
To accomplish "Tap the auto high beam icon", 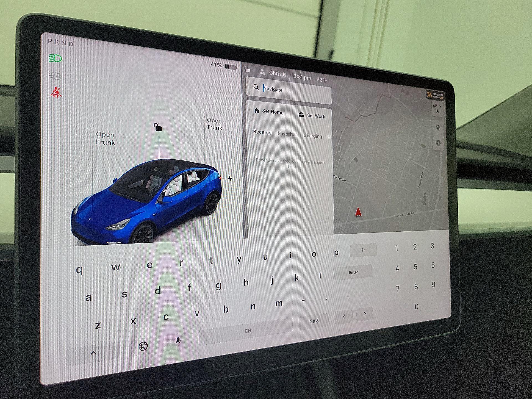I will click(55, 75).
